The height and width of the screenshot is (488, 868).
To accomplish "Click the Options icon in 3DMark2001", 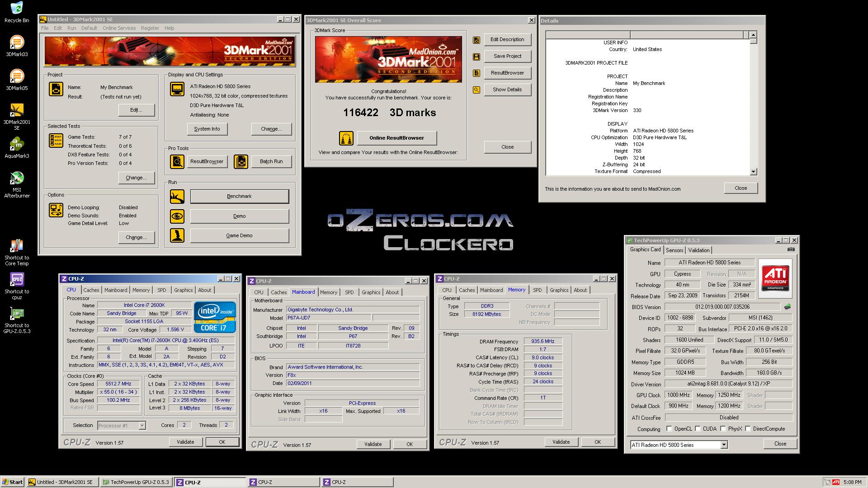I will point(56,210).
